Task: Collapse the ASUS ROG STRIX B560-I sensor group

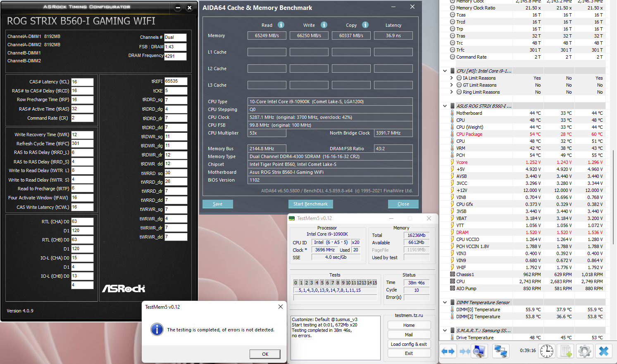Action: tap(445, 106)
